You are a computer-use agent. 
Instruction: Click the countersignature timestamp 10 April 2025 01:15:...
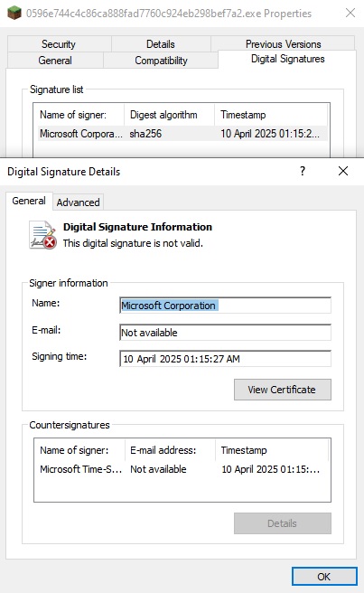point(271,469)
